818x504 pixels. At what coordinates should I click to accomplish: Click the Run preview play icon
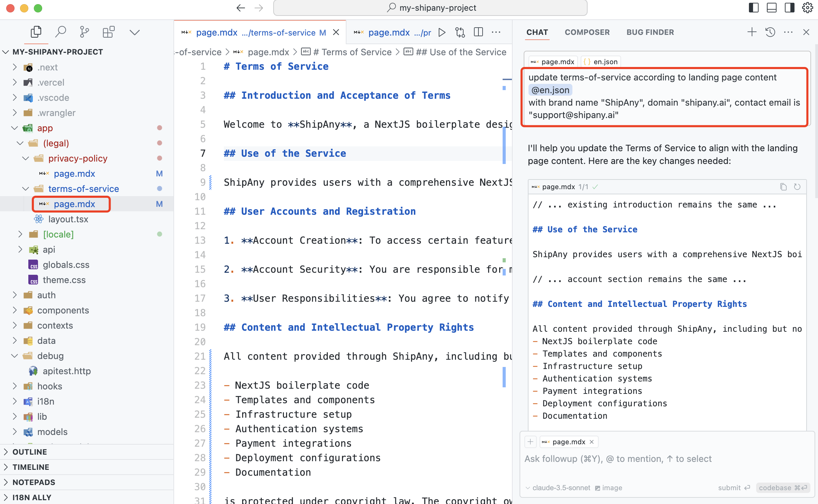(x=442, y=32)
